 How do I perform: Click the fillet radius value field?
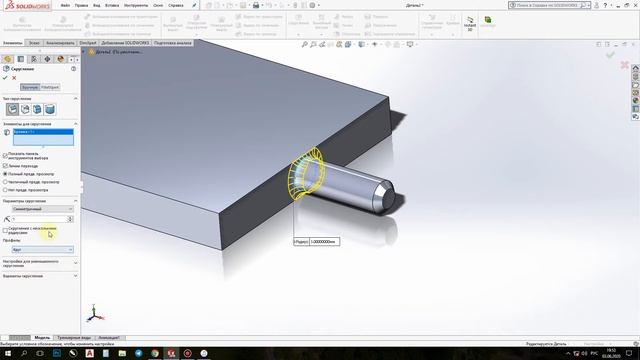39,219
